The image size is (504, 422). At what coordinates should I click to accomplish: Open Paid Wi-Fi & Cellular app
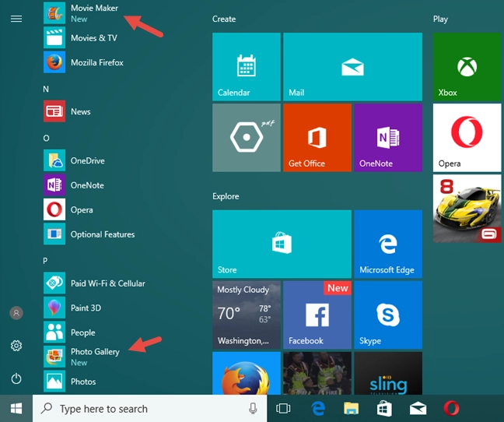95,283
